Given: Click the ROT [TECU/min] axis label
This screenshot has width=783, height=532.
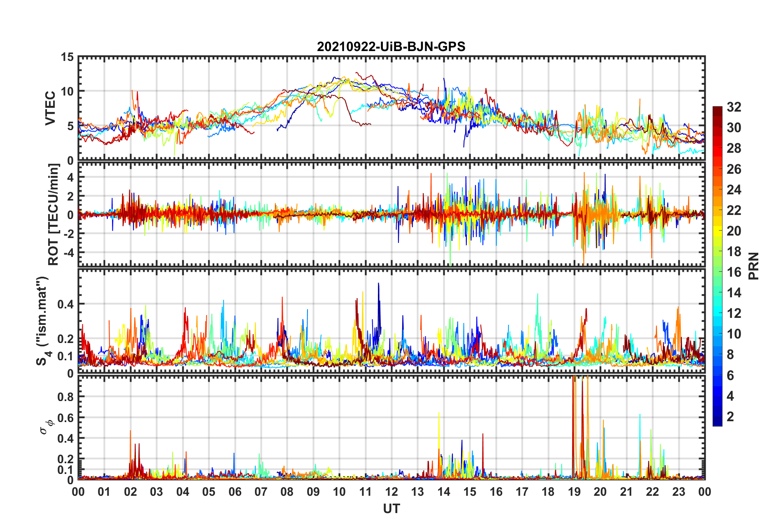Looking at the screenshot, I should (54, 214).
